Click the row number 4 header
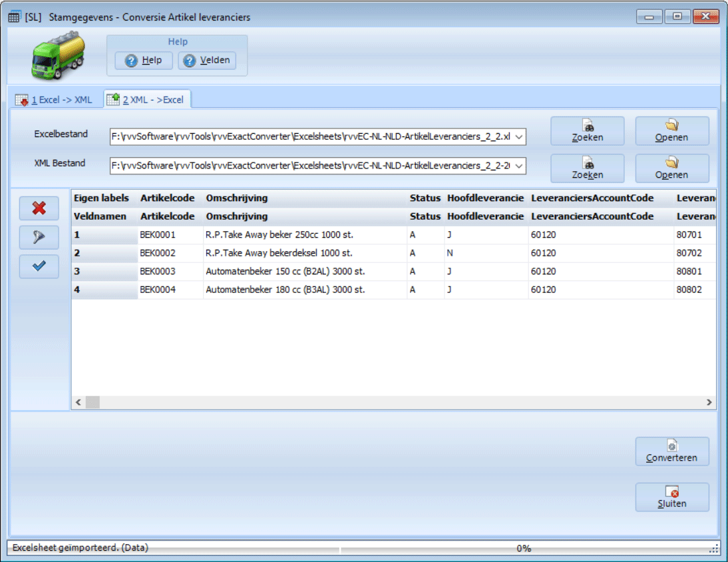 click(x=104, y=290)
